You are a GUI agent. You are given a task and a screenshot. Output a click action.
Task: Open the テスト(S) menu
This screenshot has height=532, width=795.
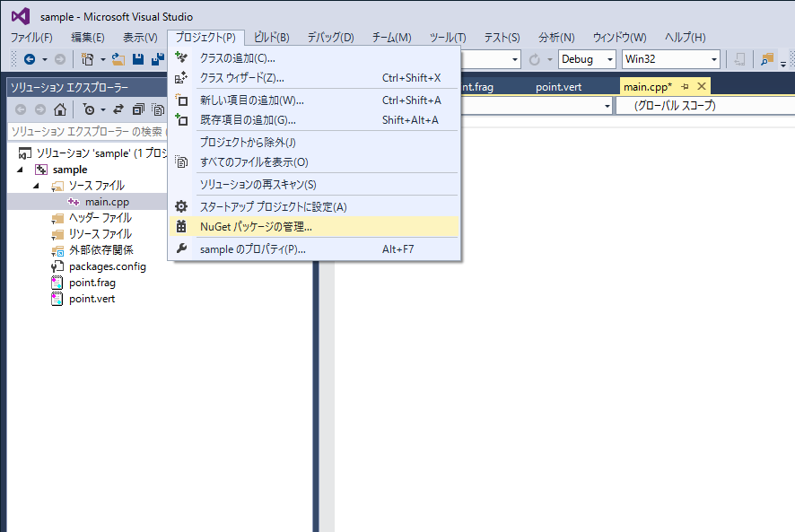pyautogui.click(x=502, y=38)
